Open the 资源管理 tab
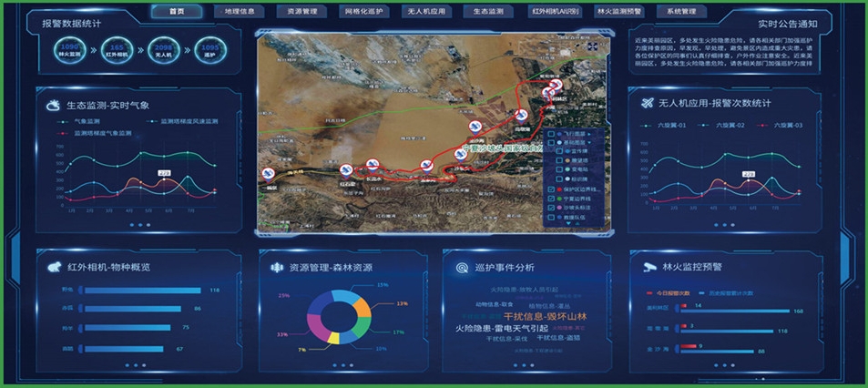Viewport: 868px width, 388px height. click(302, 11)
